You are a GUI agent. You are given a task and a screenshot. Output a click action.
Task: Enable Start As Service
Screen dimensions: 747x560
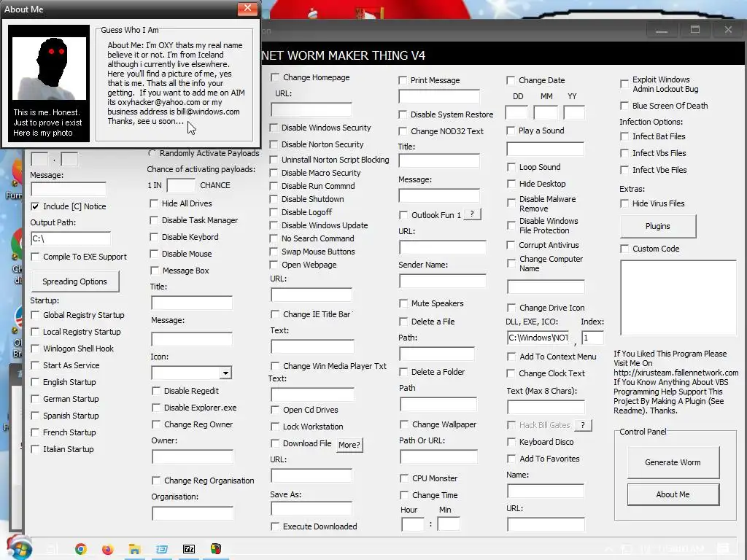[x=35, y=365]
